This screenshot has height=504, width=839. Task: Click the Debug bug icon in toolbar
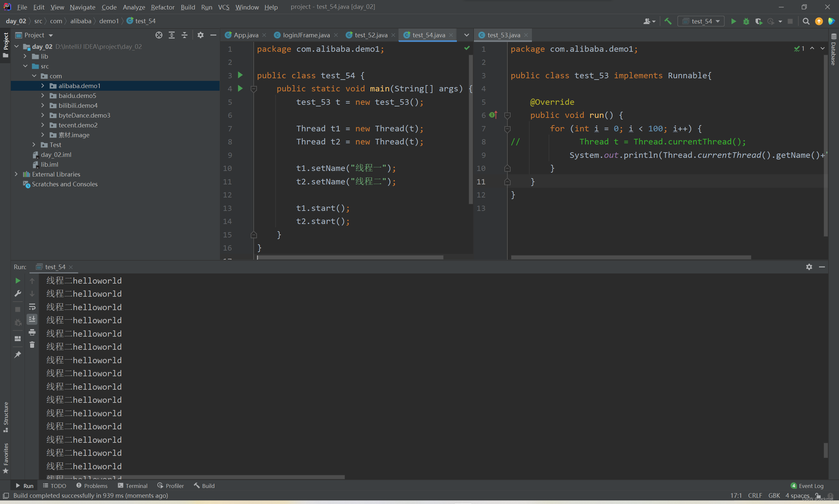click(x=746, y=21)
